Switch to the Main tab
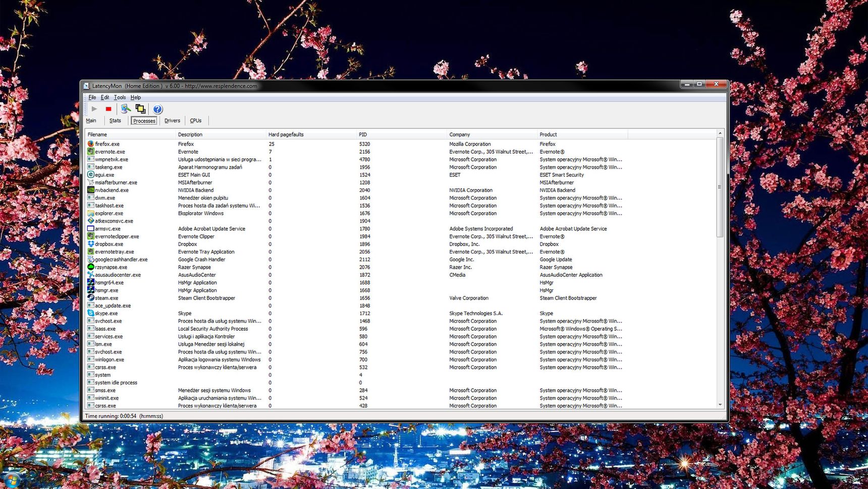This screenshot has width=868, height=489. [91, 121]
